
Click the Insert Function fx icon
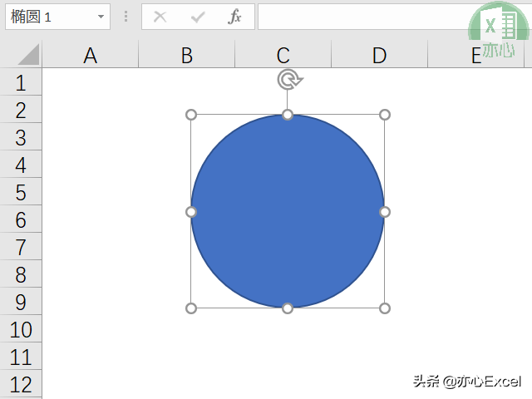click(x=234, y=17)
